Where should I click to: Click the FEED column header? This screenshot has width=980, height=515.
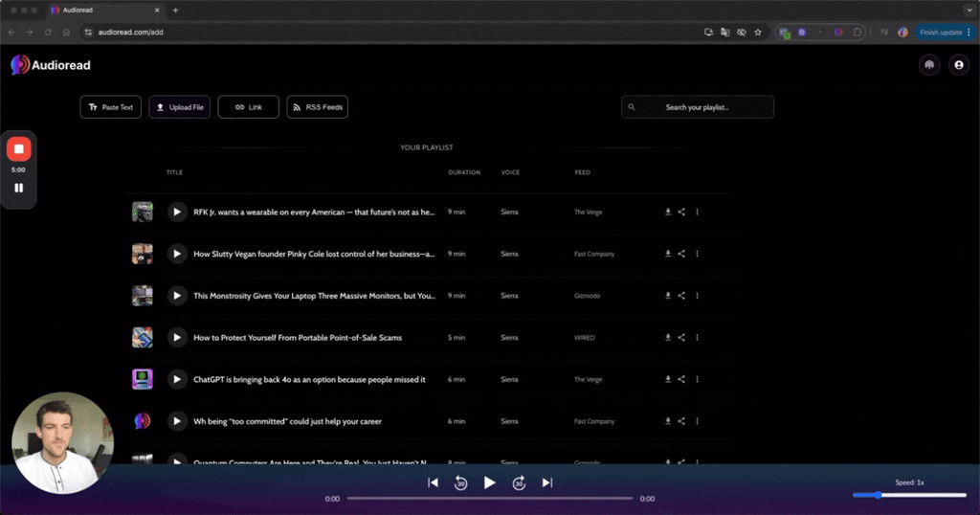click(x=583, y=172)
